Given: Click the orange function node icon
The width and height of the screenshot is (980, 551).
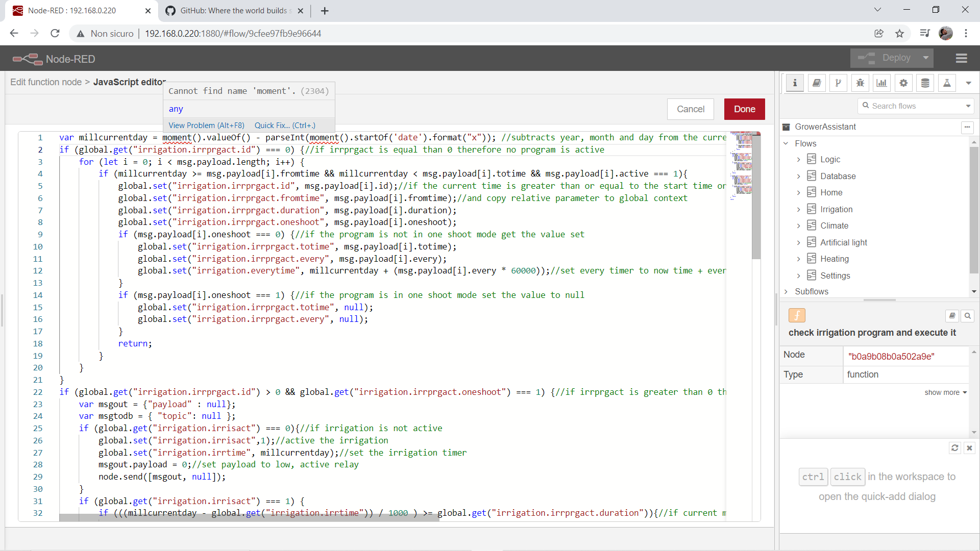Looking at the screenshot, I should click(x=797, y=315).
